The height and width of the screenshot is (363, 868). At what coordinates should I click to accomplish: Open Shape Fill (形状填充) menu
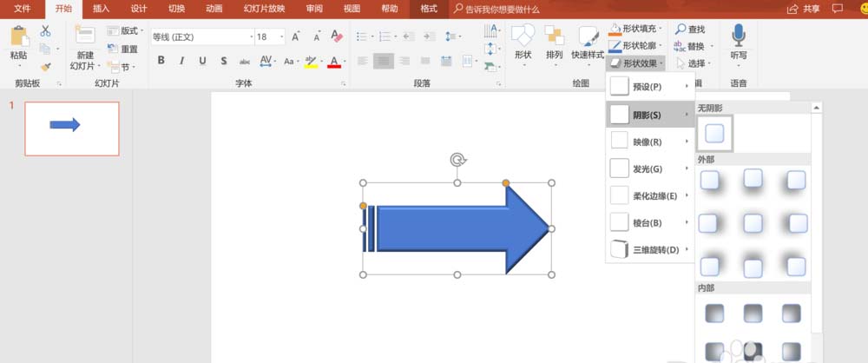[x=635, y=29]
